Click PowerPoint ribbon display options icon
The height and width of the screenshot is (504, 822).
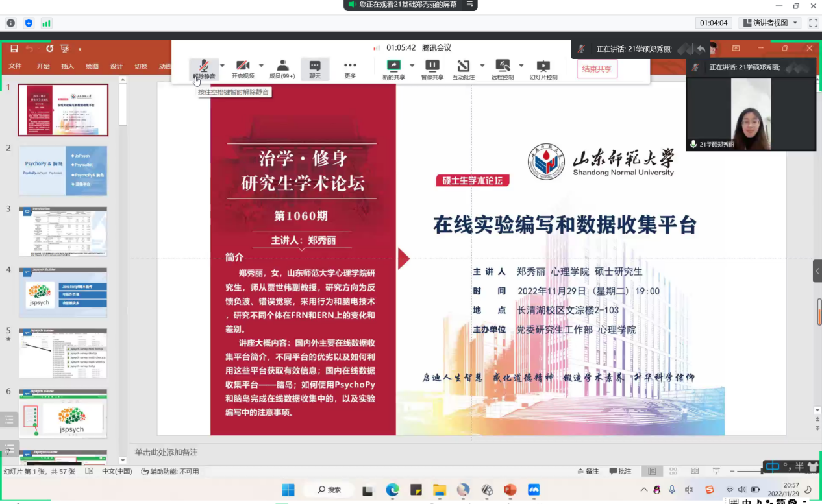736,49
